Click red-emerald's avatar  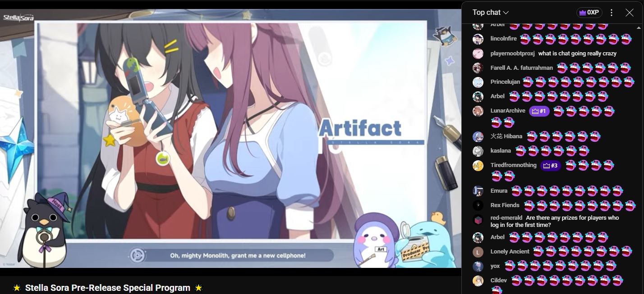[x=478, y=220]
